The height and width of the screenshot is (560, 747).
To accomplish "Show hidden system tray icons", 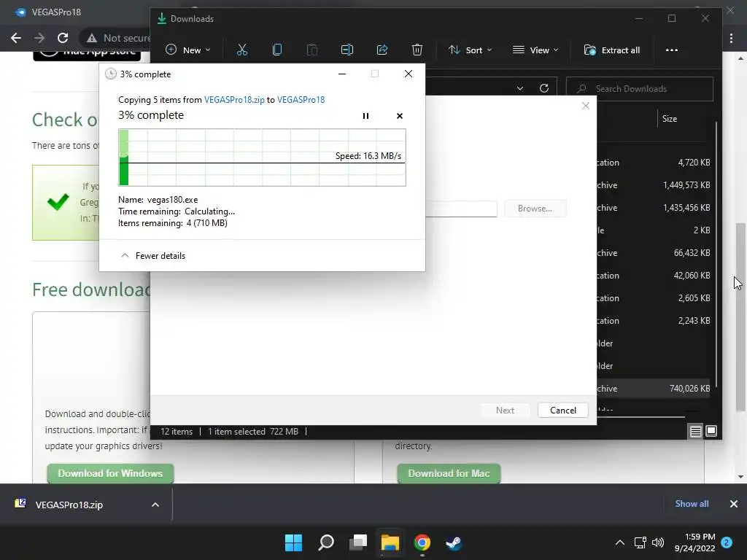I will coord(620,542).
